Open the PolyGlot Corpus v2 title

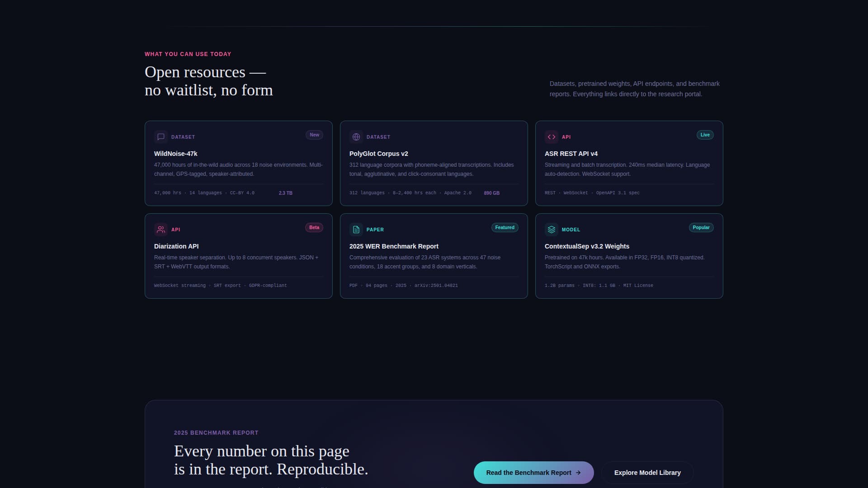click(378, 154)
